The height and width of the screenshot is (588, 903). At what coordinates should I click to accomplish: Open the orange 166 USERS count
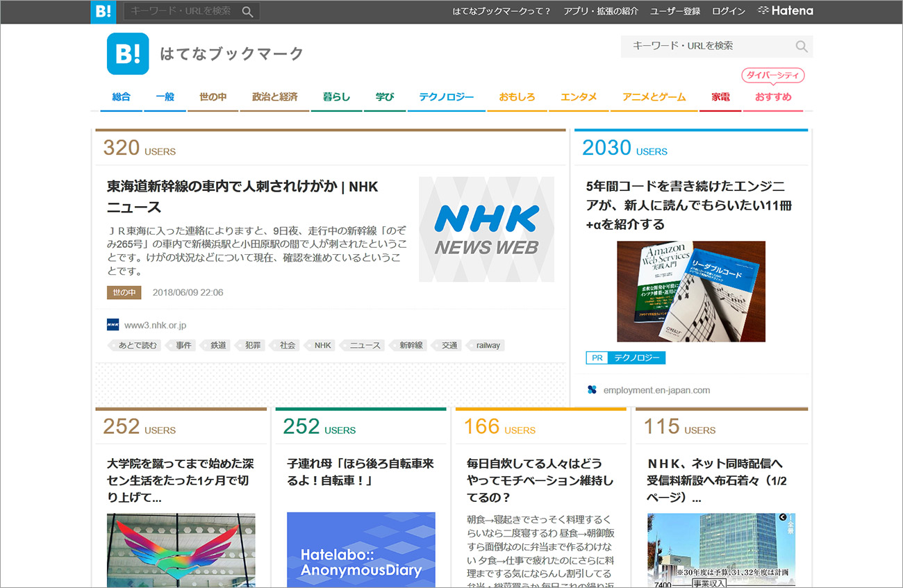(499, 427)
